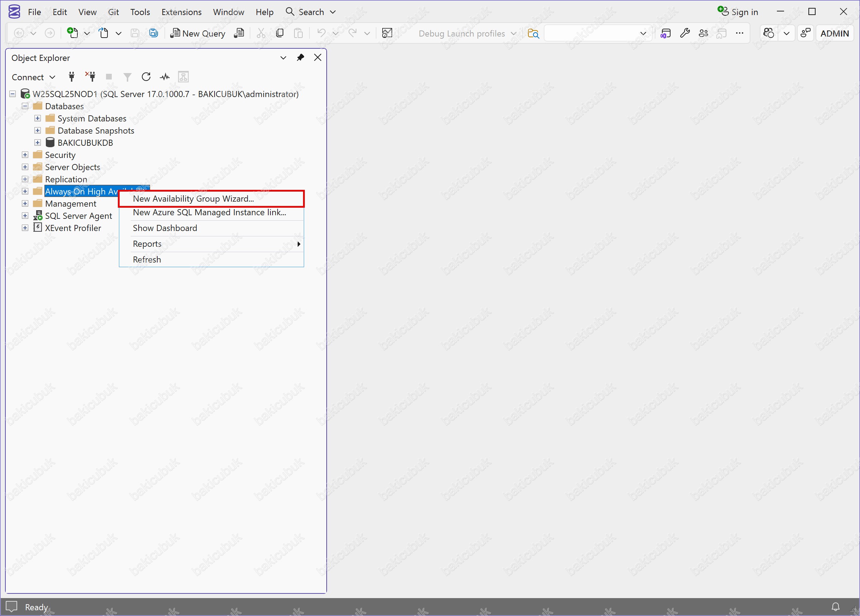Choose Show Dashboard from context menu
Viewport: 860px width, 616px height.
tap(165, 228)
